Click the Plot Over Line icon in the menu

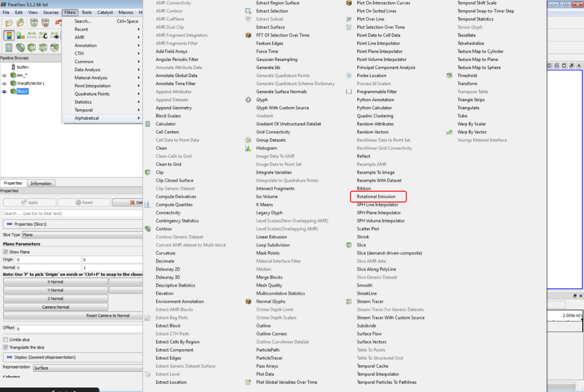coord(349,19)
